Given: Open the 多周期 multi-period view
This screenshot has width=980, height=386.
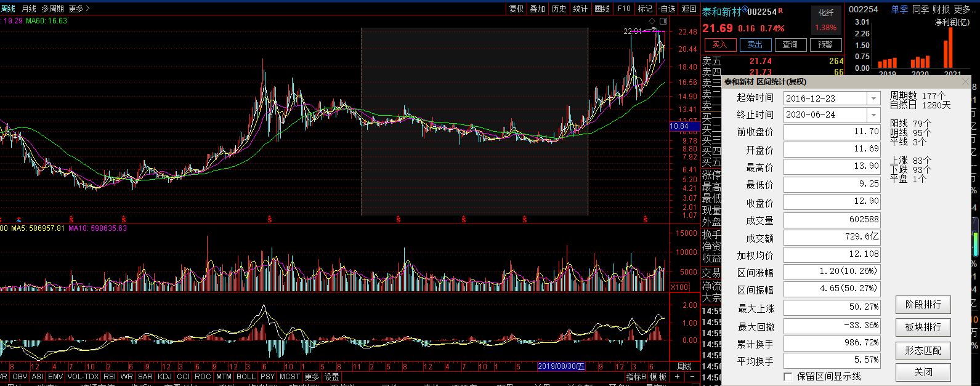Looking at the screenshot, I should coord(52,9).
